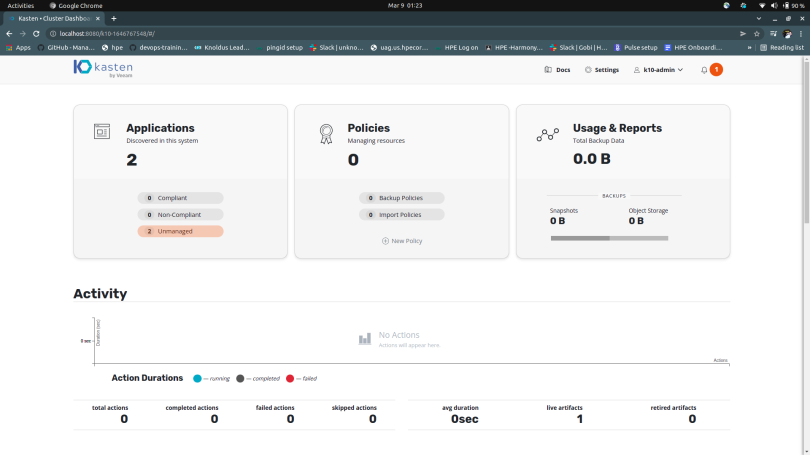Open the GitHub bookmark
The height and width of the screenshot is (455, 810).
click(x=66, y=48)
